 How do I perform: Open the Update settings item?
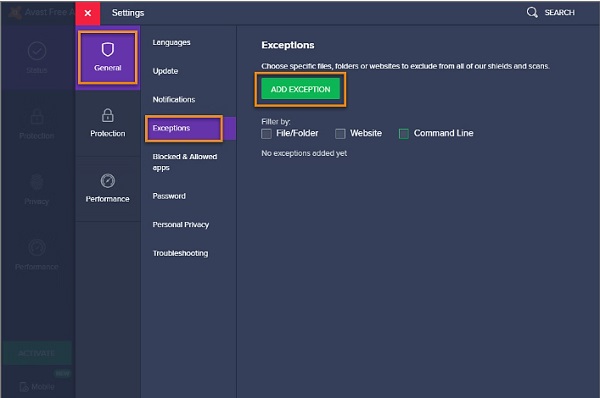(165, 71)
